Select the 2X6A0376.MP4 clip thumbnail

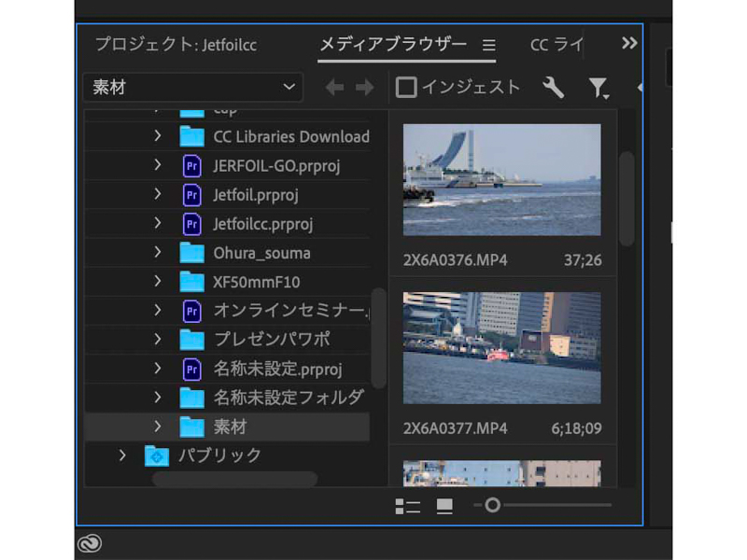501,179
